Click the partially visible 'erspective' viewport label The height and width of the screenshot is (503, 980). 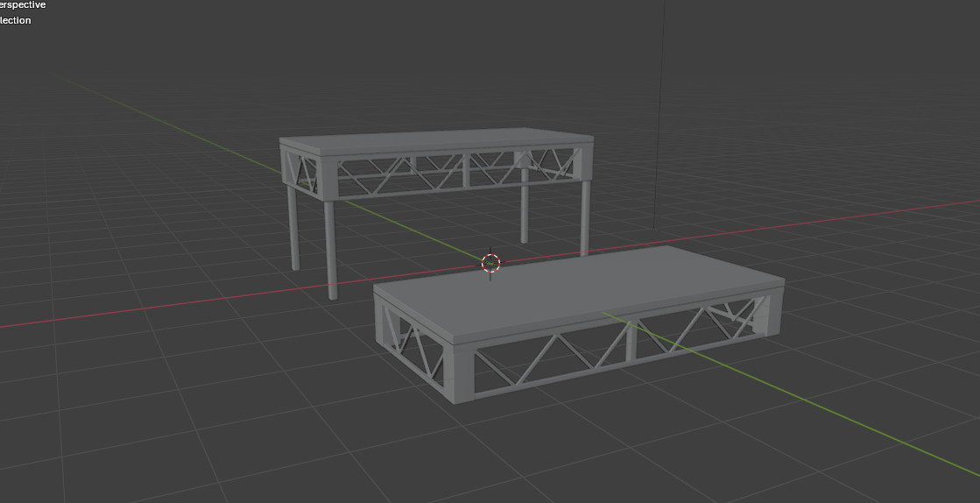(23, 5)
